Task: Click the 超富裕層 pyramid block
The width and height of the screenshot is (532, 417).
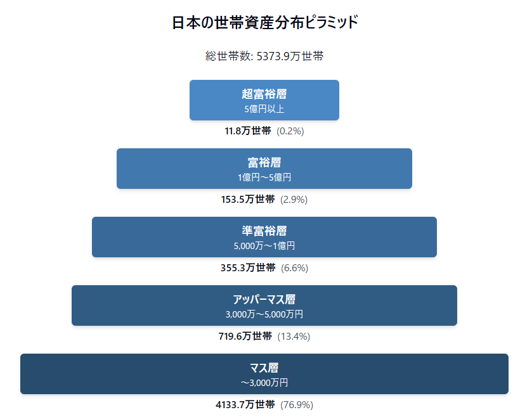Action: point(264,100)
